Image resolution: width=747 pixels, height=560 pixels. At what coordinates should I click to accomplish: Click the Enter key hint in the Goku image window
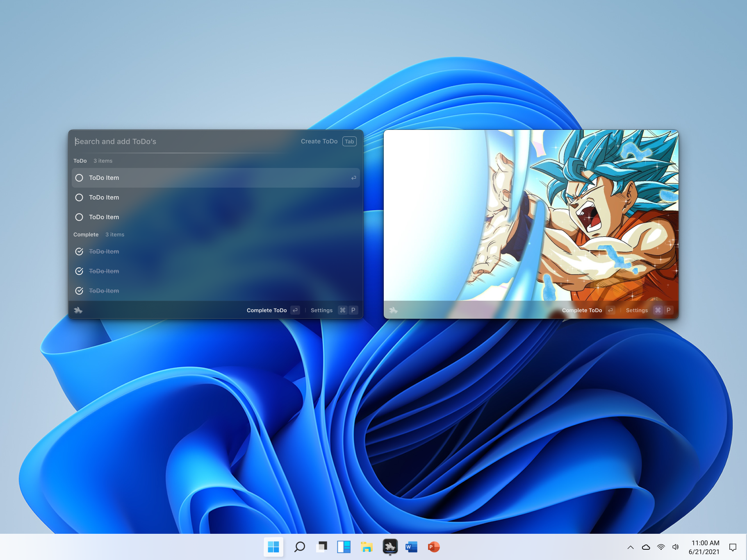pos(610,310)
